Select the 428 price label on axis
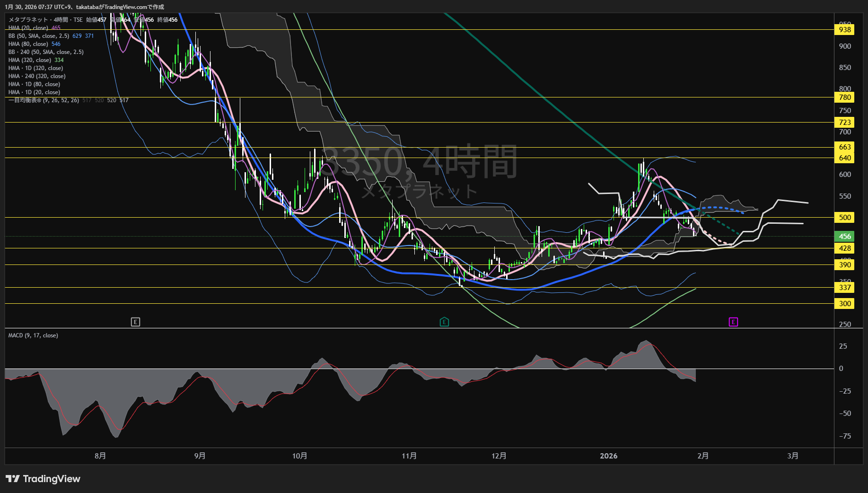868x493 pixels. [845, 248]
